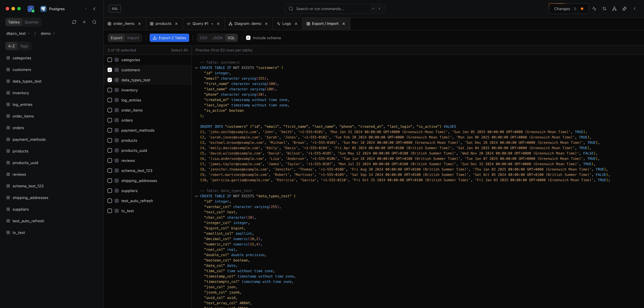Open sidebar search magnifier icon
The height and width of the screenshot is (308, 644).
pos(94,22)
